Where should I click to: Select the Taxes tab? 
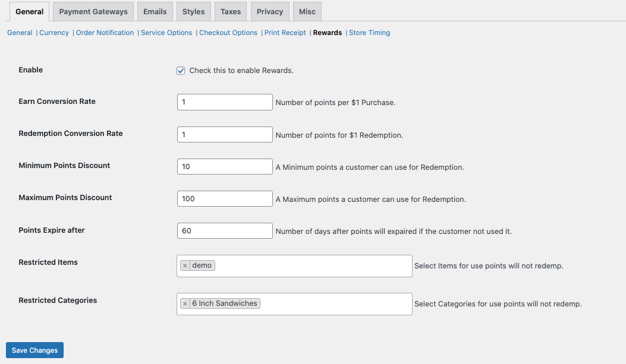point(231,12)
